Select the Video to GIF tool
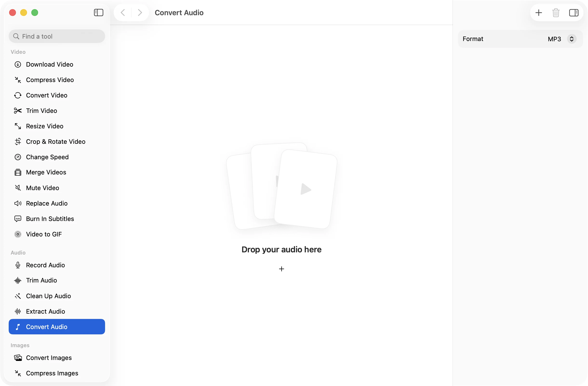588x386 pixels. [57, 234]
